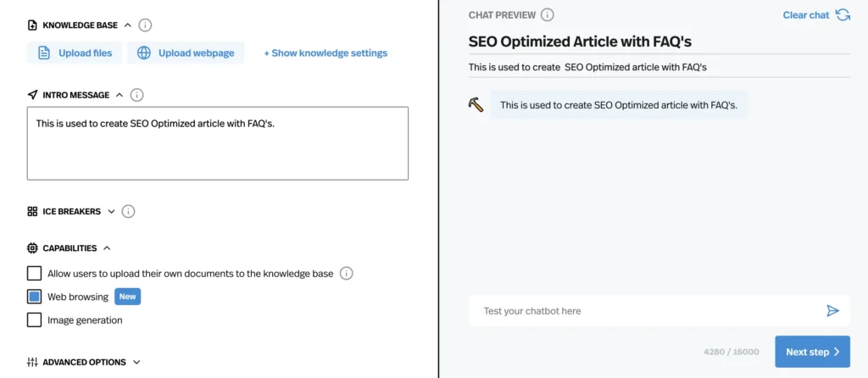The height and width of the screenshot is (378, 868).
Task: Click the refresh icon next to Clear chat
Action: click(843, 15)
